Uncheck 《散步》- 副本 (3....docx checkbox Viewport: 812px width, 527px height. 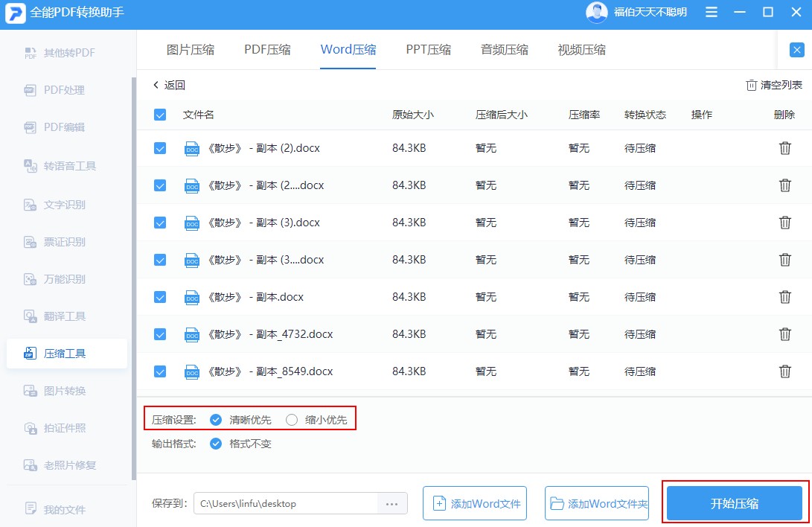[x=160, y=260]
